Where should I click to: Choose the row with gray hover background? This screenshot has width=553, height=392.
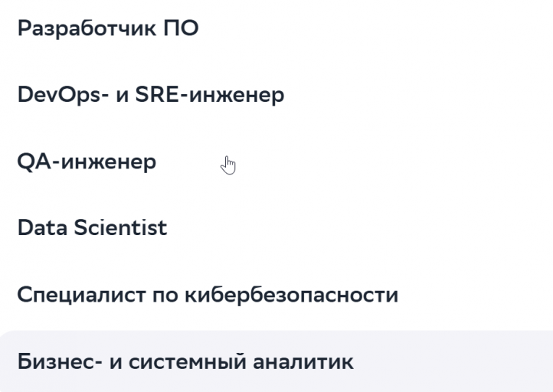[276, 361]
